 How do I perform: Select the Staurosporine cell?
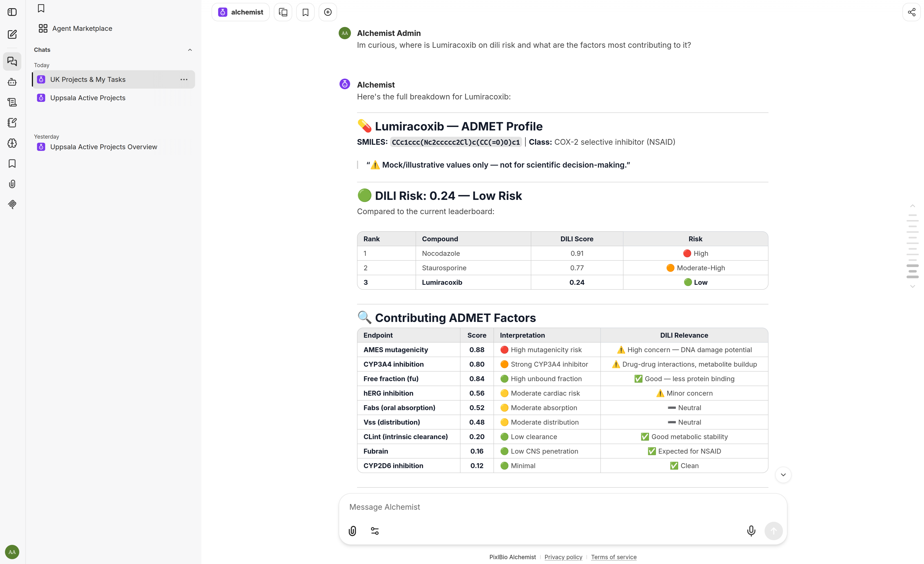(x=473, y=268)
